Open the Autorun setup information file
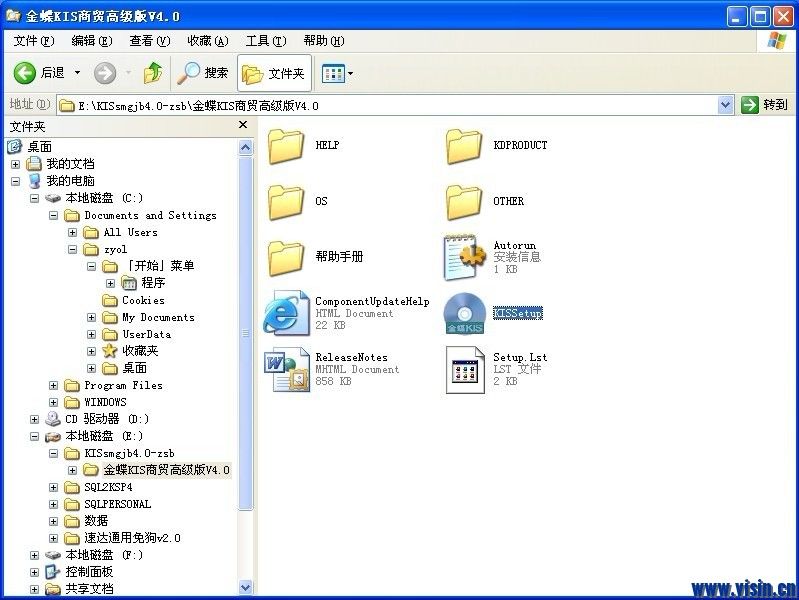 point(465,257)
